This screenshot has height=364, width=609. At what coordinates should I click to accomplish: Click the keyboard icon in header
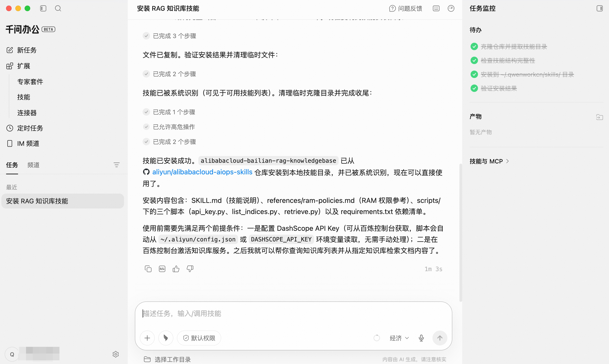coord(436,8)
